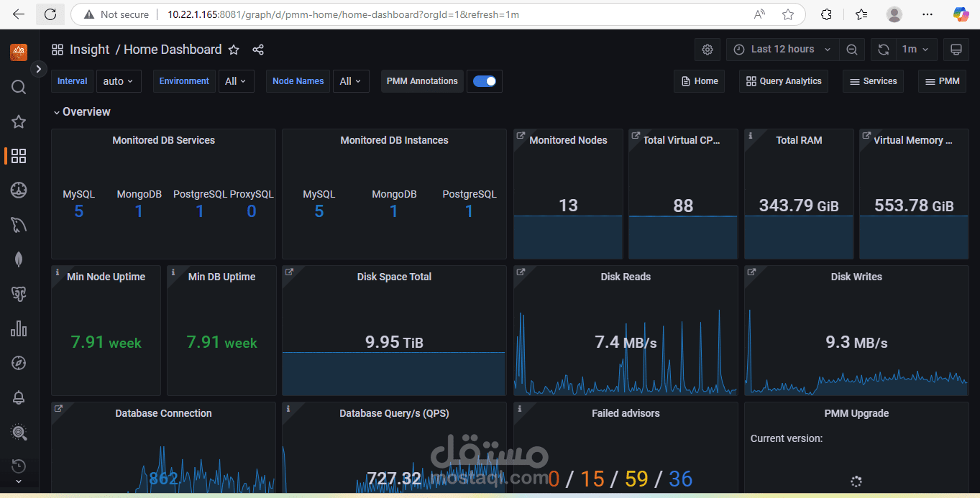Switch to TV cycle view mode
This screenshot has height=498, width=980.
956,50
